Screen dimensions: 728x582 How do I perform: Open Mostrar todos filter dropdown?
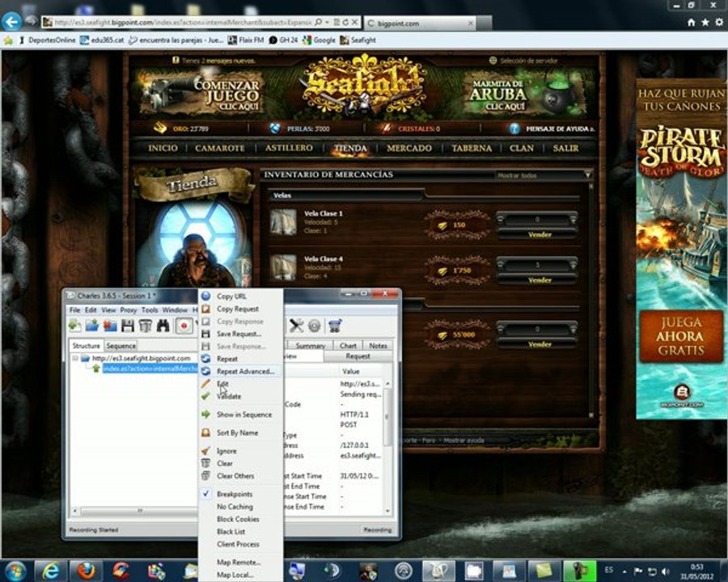(x=544, y=175)
